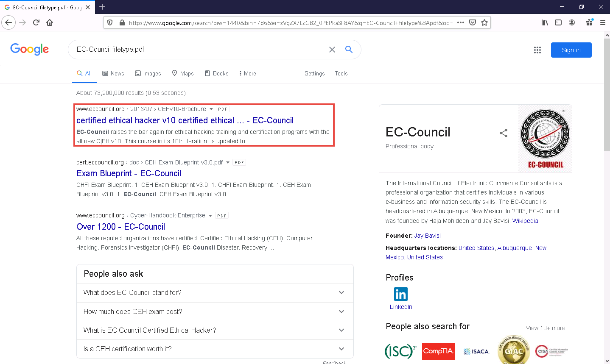Image resolution: width=610 pixels, height=364 pixels.
Task: Click the Google search input field
Action: pyautogui.click(x=199, y=50)
